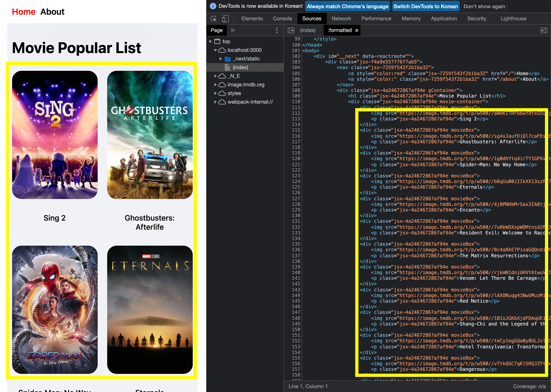This screenshot has width=551, height=392.
Task: Expand the _next/static folder
Action: pyautogui.click(x=220, y=59)
